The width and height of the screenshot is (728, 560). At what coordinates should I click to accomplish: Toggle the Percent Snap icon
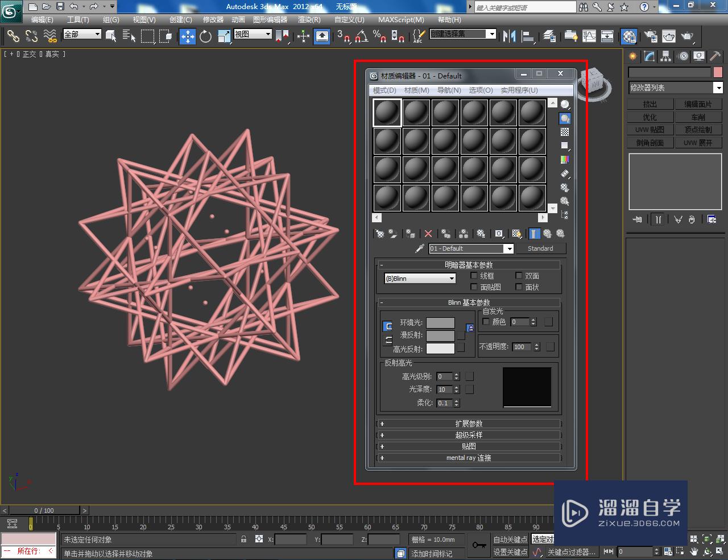tap(380, 36)
